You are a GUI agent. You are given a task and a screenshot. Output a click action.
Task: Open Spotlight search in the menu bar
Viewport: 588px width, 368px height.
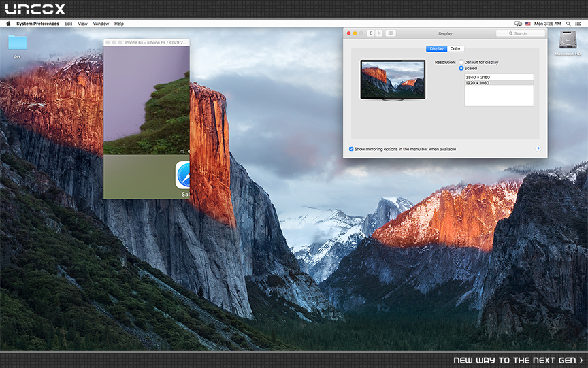click(568, 24)
